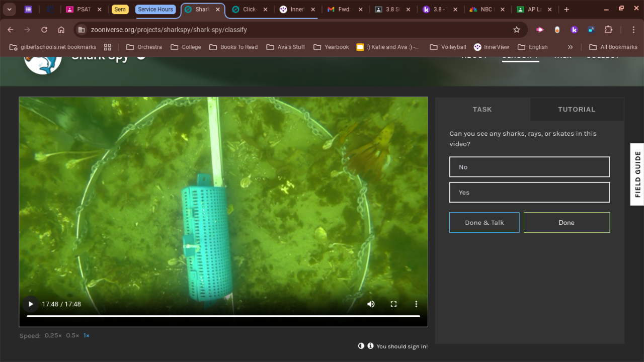The width and height of the screenshot is (644, 362).
Task: Switch to the Tutorial tab
Action: point(576,109)
